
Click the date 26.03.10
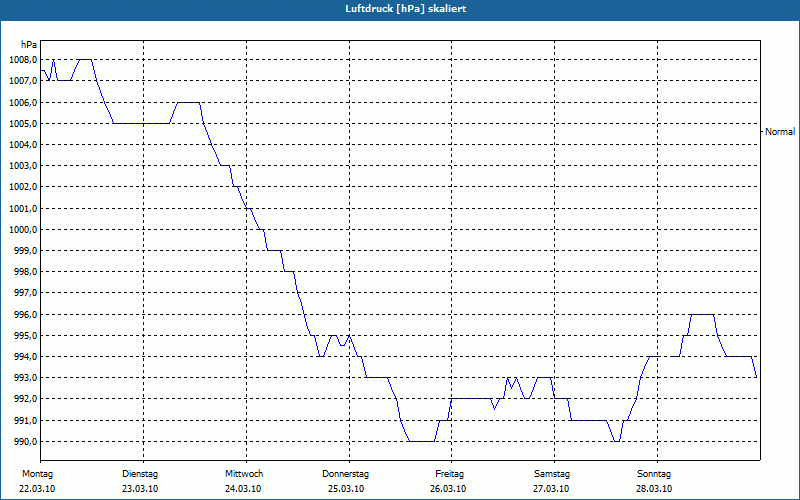[448, 489]
